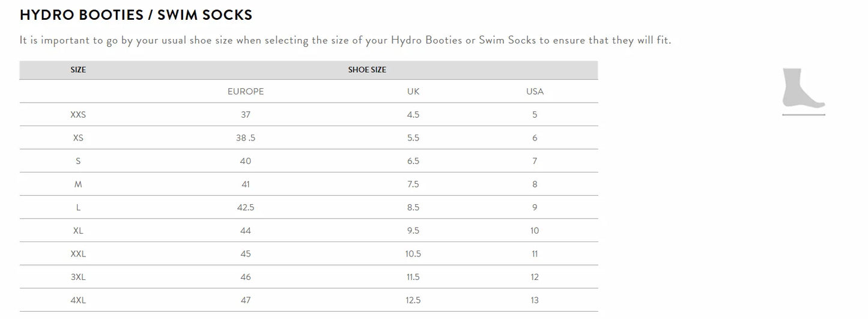This screenshot has height=319, width=868.
Task: Click Europe size 42.5 cell
Action: point(245,207)
